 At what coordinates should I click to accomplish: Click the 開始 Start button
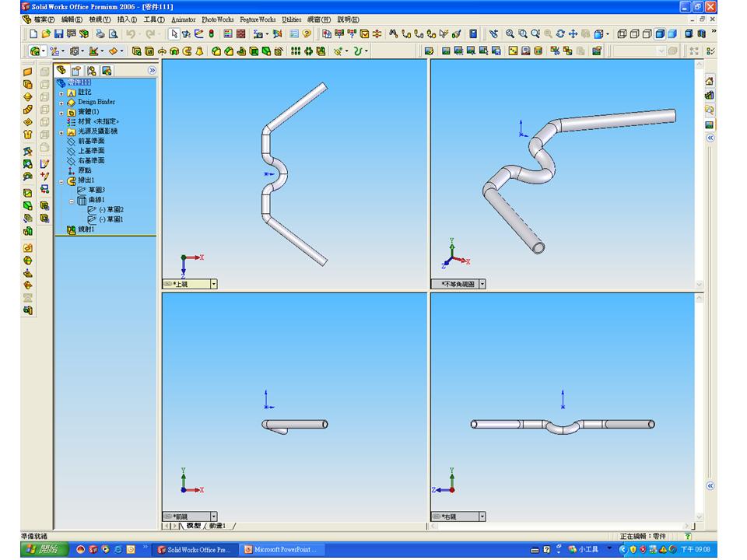[45, 549]
